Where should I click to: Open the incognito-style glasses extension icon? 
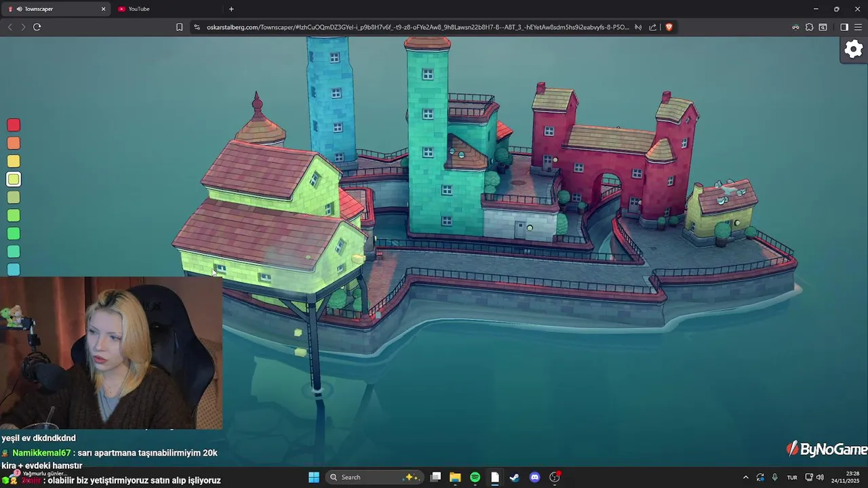(x=795, y=27)
